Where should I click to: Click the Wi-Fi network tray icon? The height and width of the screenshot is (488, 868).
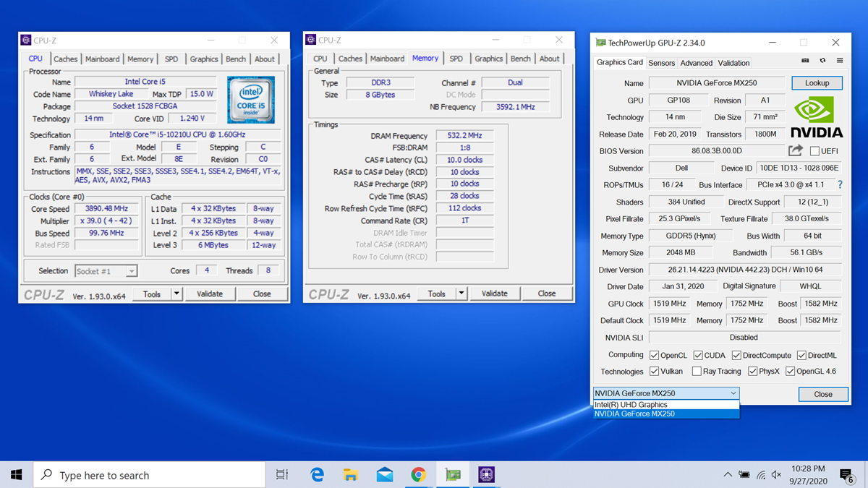point(761,475)
